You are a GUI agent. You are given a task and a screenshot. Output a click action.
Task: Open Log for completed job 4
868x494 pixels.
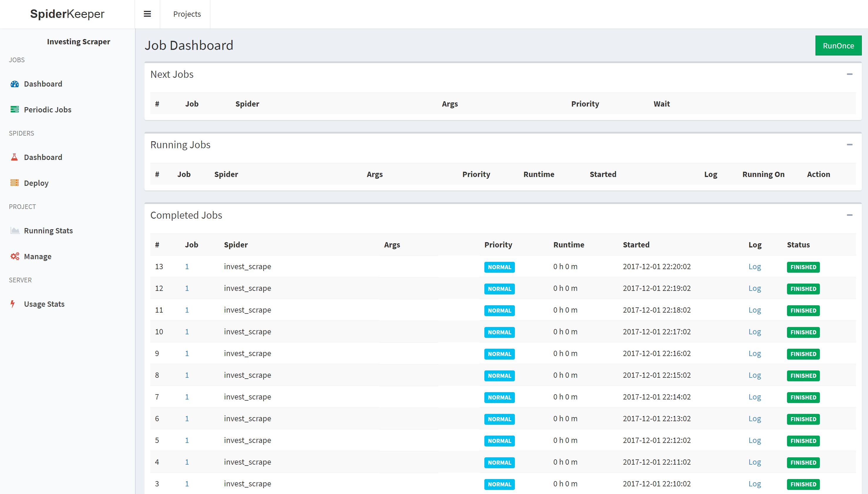(x=755, y=462)
